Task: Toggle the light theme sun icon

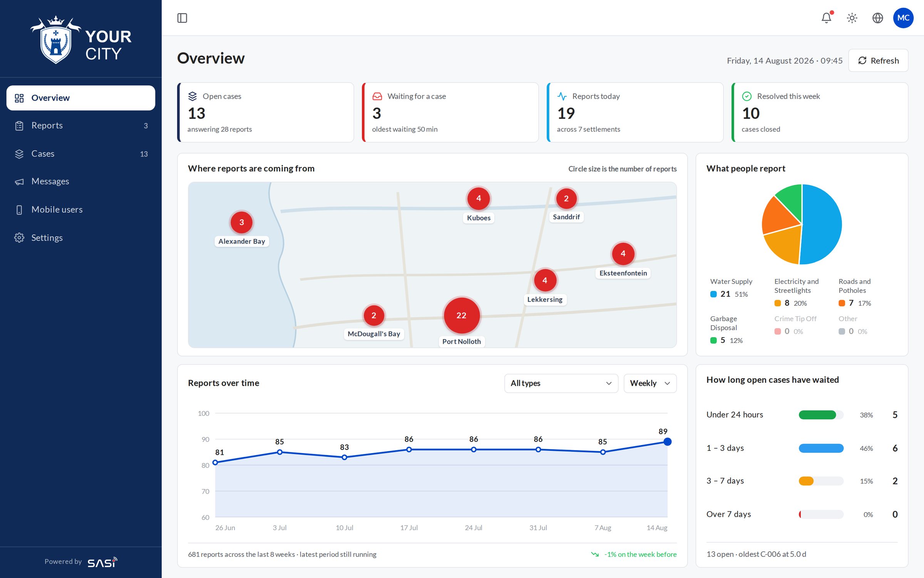Action: [x=852, y=18]
